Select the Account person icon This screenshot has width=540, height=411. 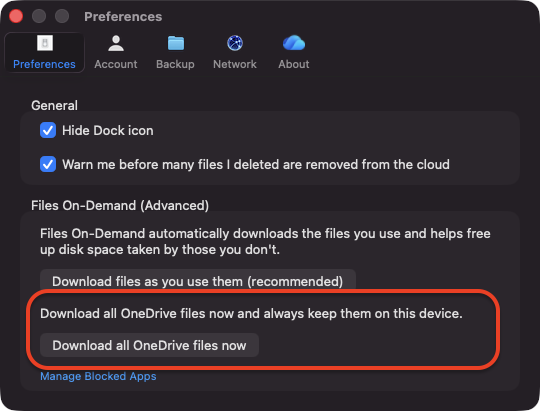click(116, 43)
